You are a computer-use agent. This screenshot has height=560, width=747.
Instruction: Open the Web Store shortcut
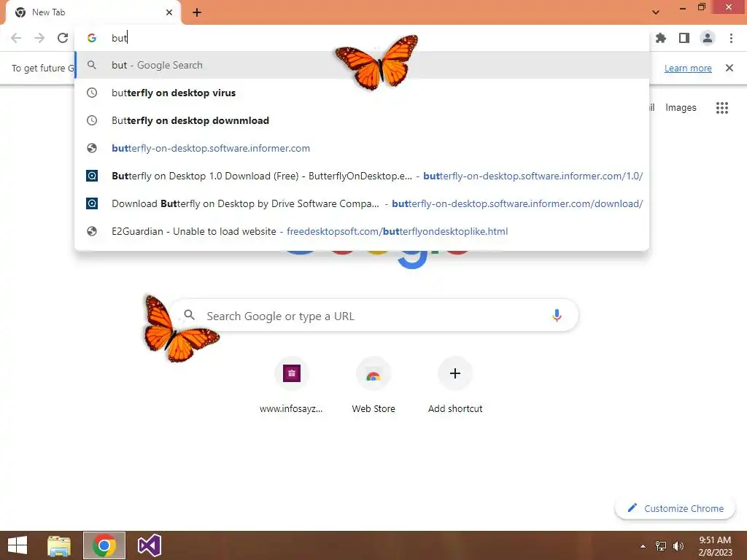[373, 385]
